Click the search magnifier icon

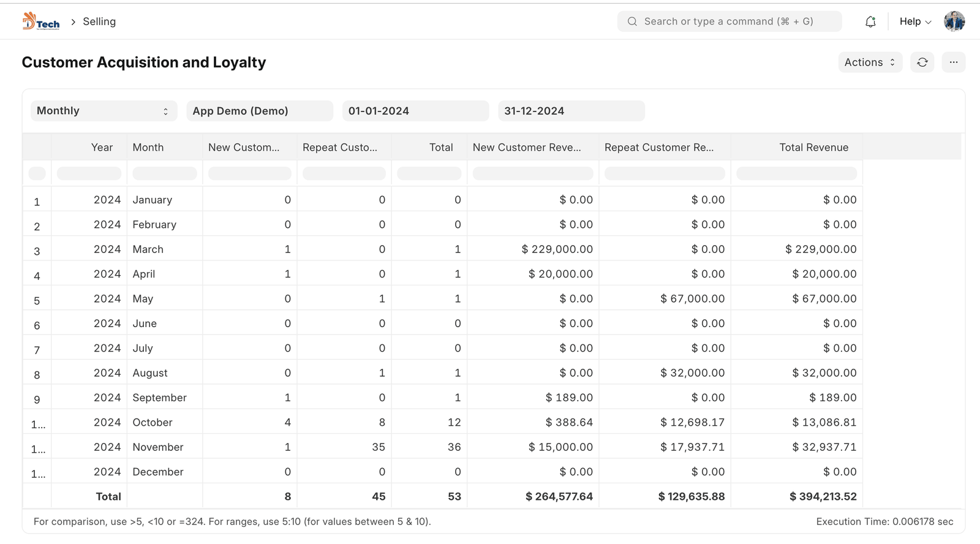(632, 21)
